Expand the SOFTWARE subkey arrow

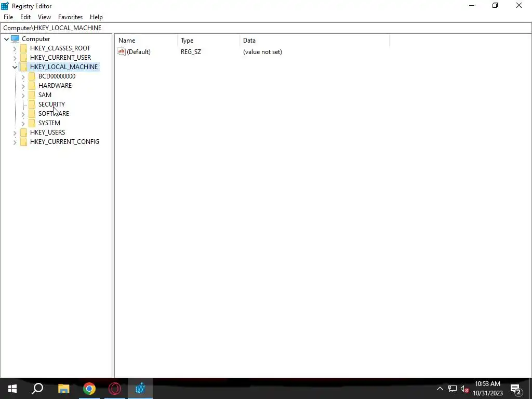(23, 114)
